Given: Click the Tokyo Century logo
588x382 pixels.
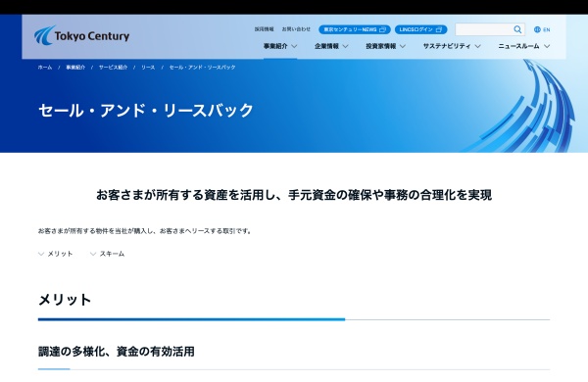Looking at the screenshot, I should click(x=81, y=35).
